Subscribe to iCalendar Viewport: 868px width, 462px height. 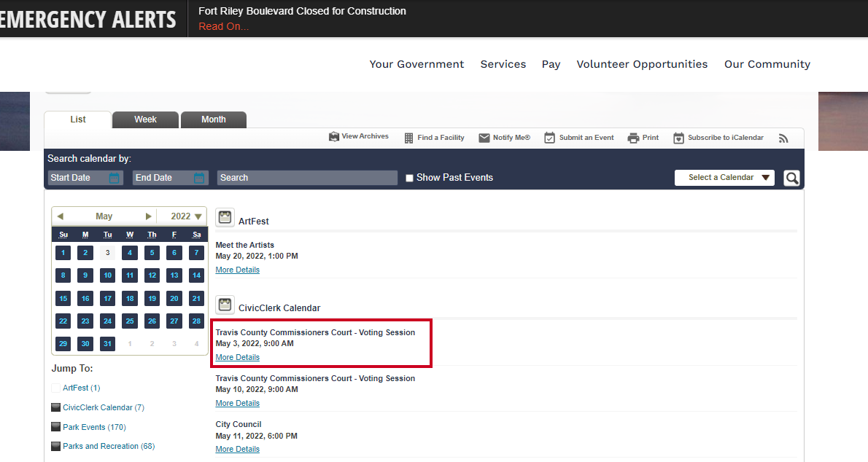click(718, 138)
